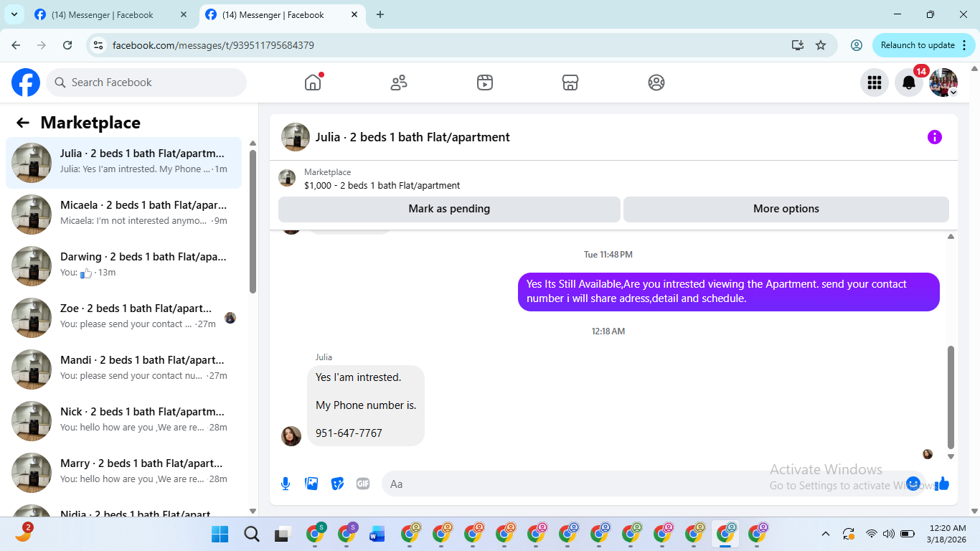The image size is (980, 551).
Task: Choose a sticker with the sticker icon
Action: pyautogui.click(x=337, y=484)
